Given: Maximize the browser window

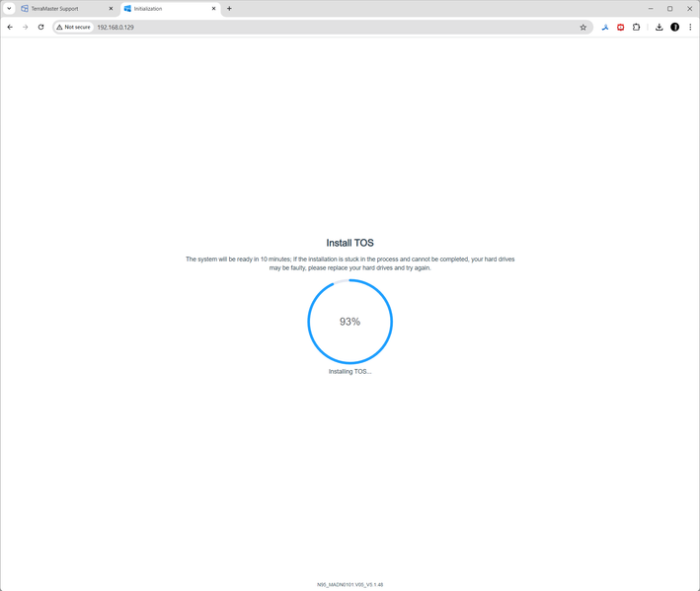Looking at the screenshot, I should [x=670, y=9].
